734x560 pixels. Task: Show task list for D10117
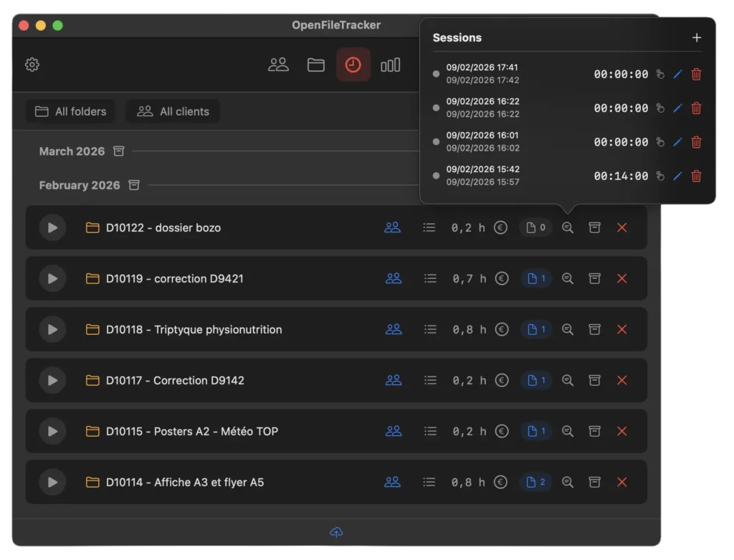(x=430, y=380)
